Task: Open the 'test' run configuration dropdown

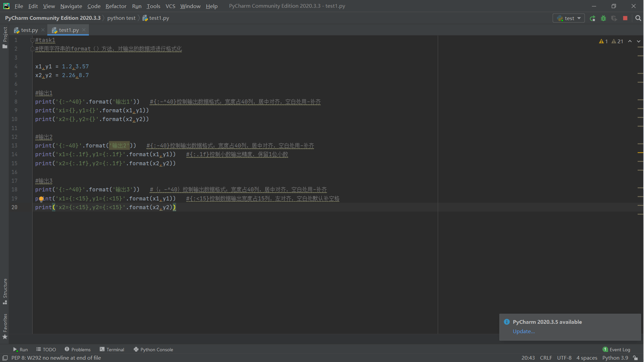Action: click(x=569, y=18)
